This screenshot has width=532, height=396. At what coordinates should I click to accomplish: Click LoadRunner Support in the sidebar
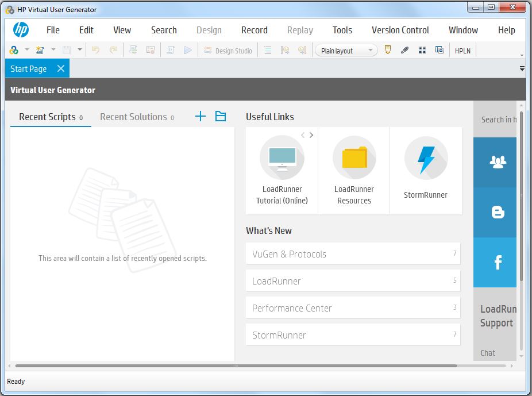click(x=496, y=316)
